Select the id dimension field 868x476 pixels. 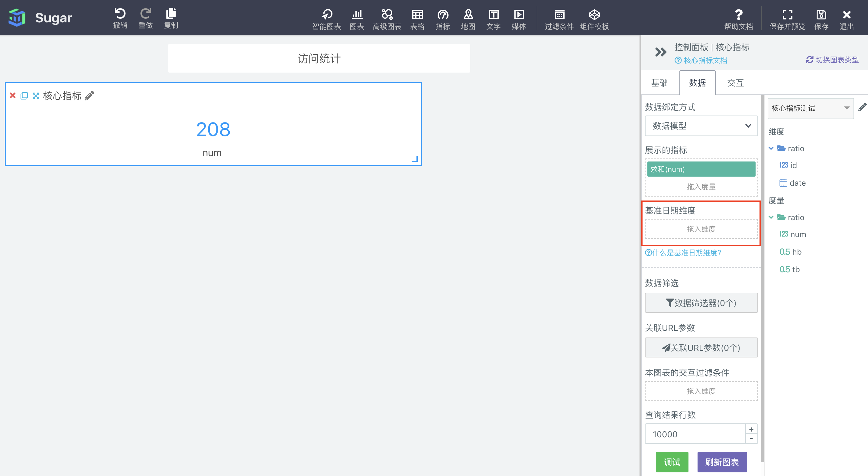(788, 165)
